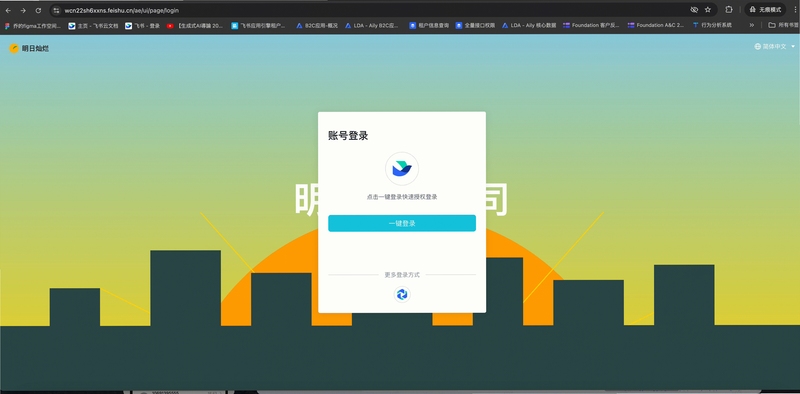Click the 更多登录方式 label

402,275
